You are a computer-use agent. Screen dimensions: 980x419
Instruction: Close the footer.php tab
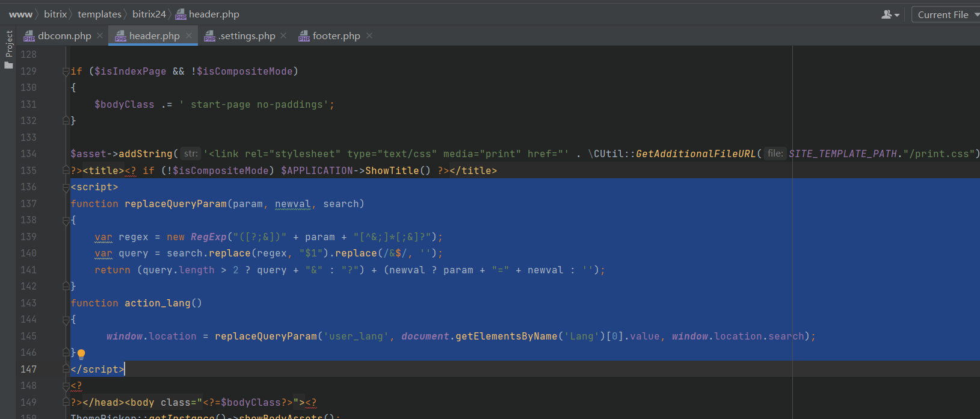point(369,36)
